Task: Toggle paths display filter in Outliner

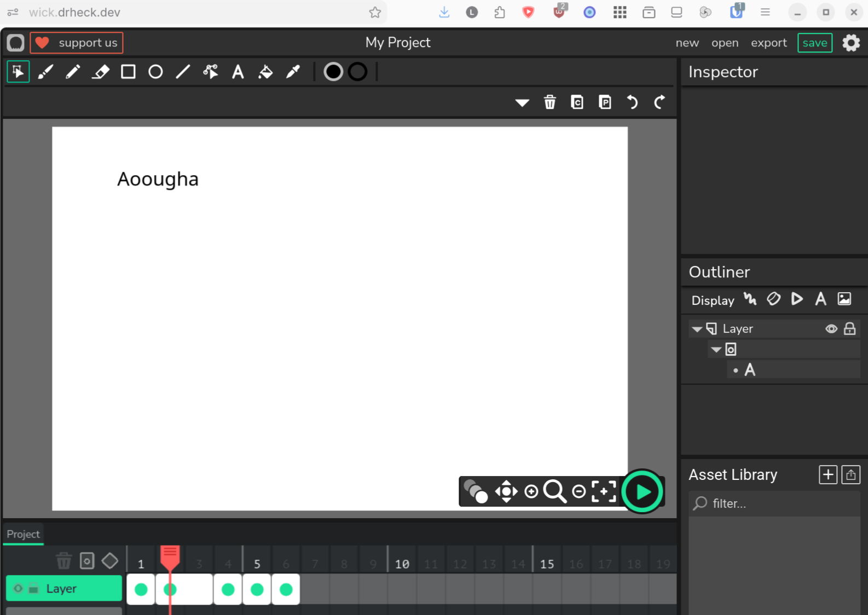Action: pyautogui.click(x=750, y=299)
